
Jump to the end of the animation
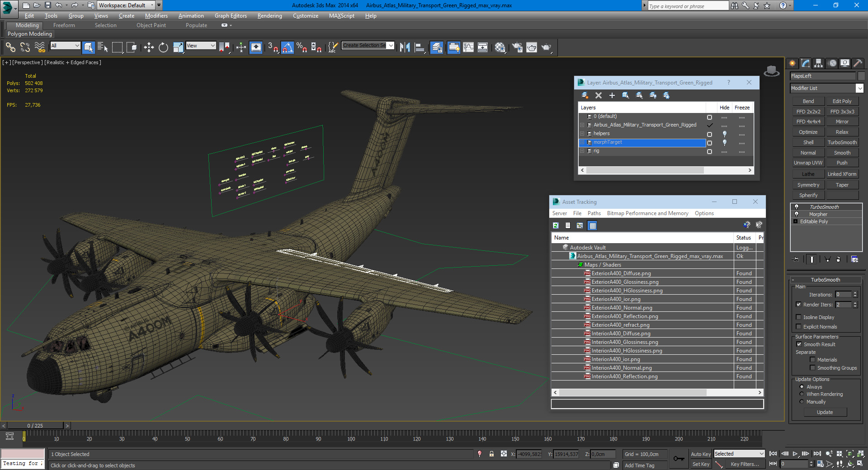[x=817, y=454]
